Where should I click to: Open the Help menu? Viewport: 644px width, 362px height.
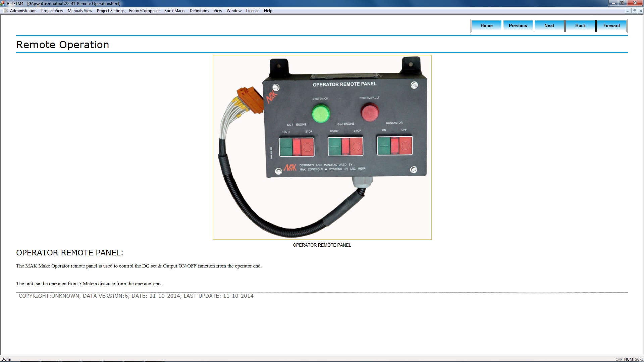coord(268,11)
